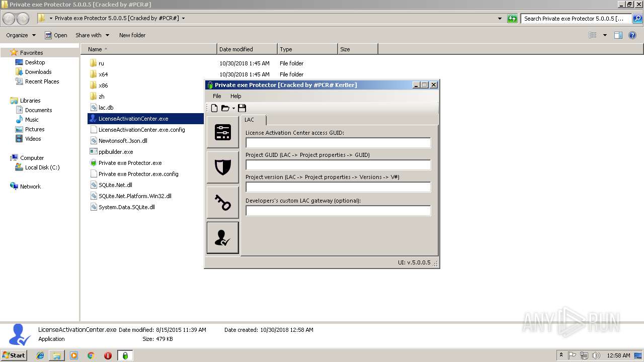Open the taskbar clock showing 12:58 AM
This screenshot has width=644, height=362.
pos(619,355)
